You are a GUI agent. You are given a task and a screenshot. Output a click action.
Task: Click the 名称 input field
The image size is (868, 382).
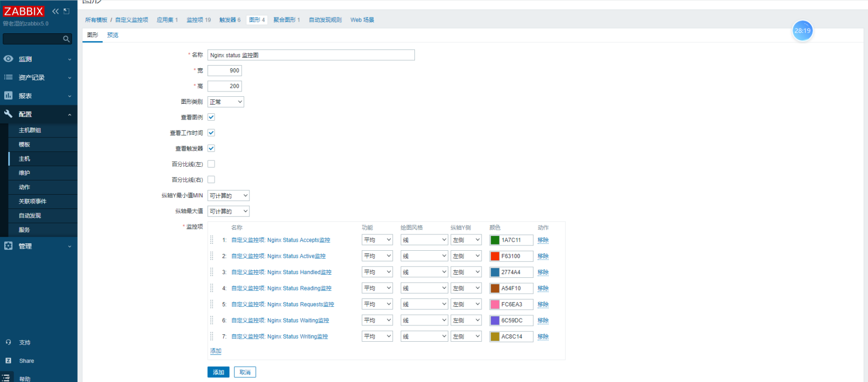point(311,55)
